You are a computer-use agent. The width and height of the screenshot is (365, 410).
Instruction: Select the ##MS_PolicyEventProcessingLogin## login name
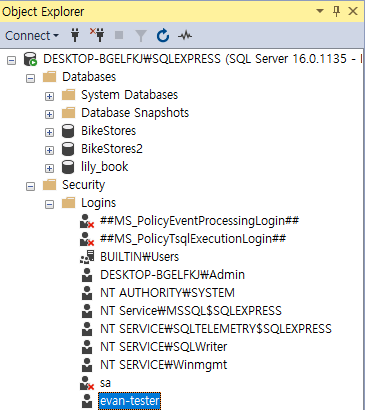(200, 221)
